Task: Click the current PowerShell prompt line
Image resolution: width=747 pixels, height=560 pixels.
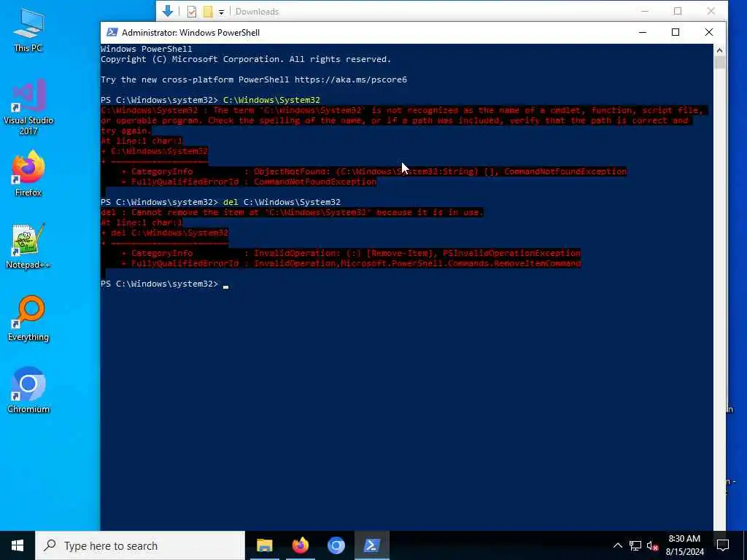Action: click(164, 284)
